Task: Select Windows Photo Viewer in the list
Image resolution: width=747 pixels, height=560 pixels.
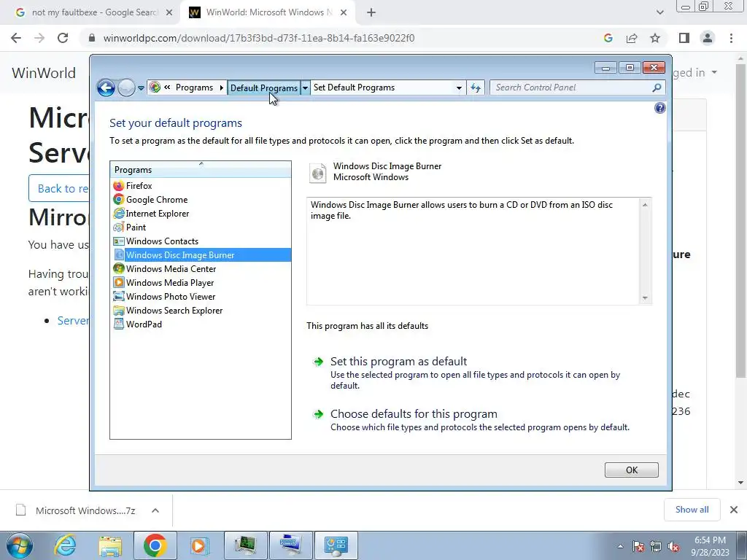Action: click(201, 296)
